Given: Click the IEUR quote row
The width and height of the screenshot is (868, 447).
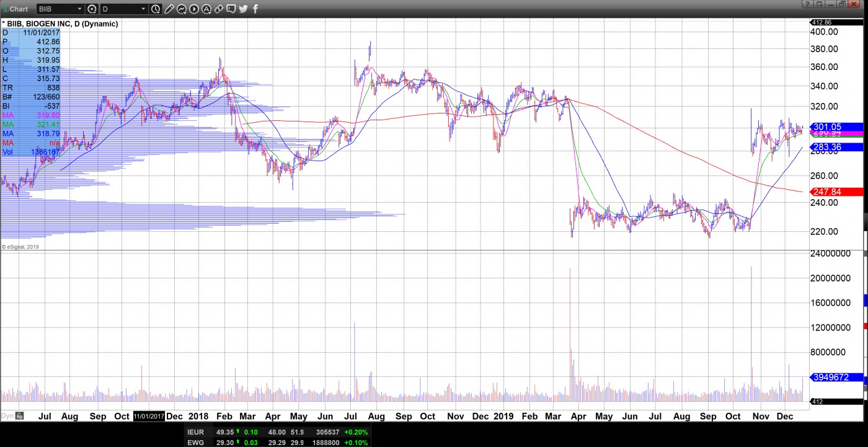Looking at the screenshot, I should pyautogui.click(x=278, y=432).
